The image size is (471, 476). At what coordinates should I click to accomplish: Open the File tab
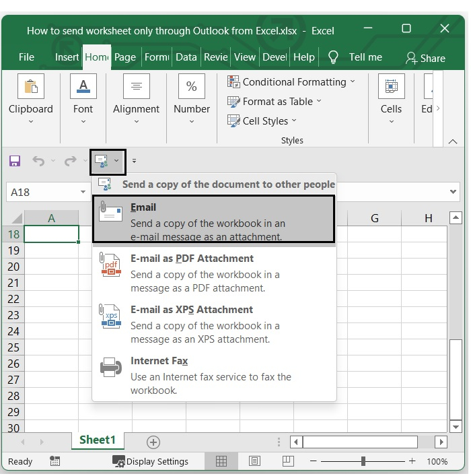point(26,57)
